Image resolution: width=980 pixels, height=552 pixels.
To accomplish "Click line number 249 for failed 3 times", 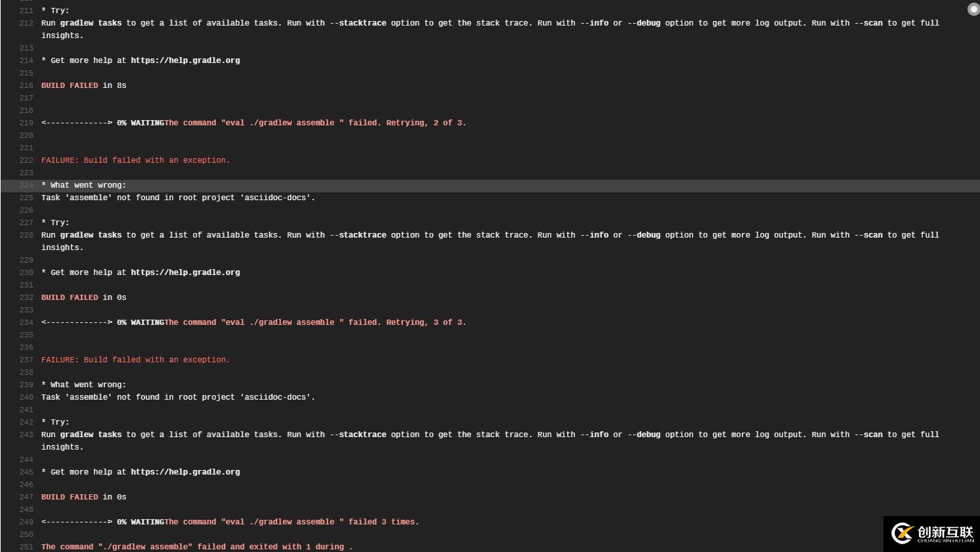I will [x=26, y=522].
